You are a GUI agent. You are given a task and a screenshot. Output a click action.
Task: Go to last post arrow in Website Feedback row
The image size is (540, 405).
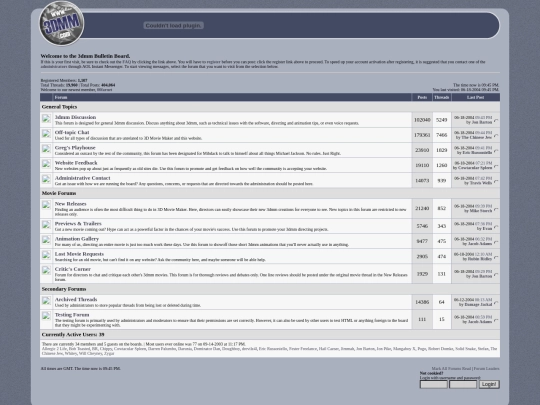pos(496,166)
